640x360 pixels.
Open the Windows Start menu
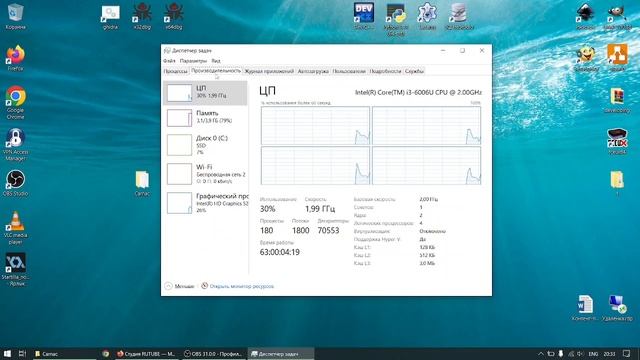point(7,353)
